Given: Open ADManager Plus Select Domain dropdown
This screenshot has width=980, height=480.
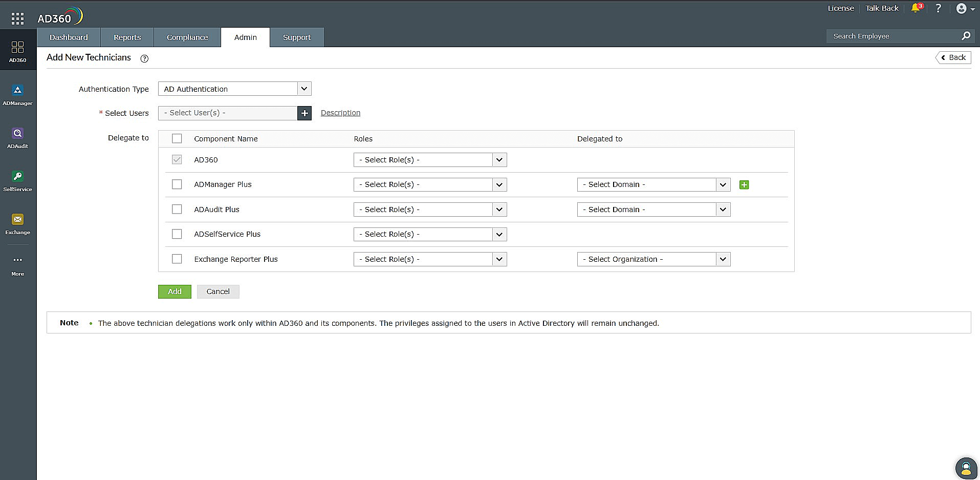Looking at the screenshot, I should 654,184.
